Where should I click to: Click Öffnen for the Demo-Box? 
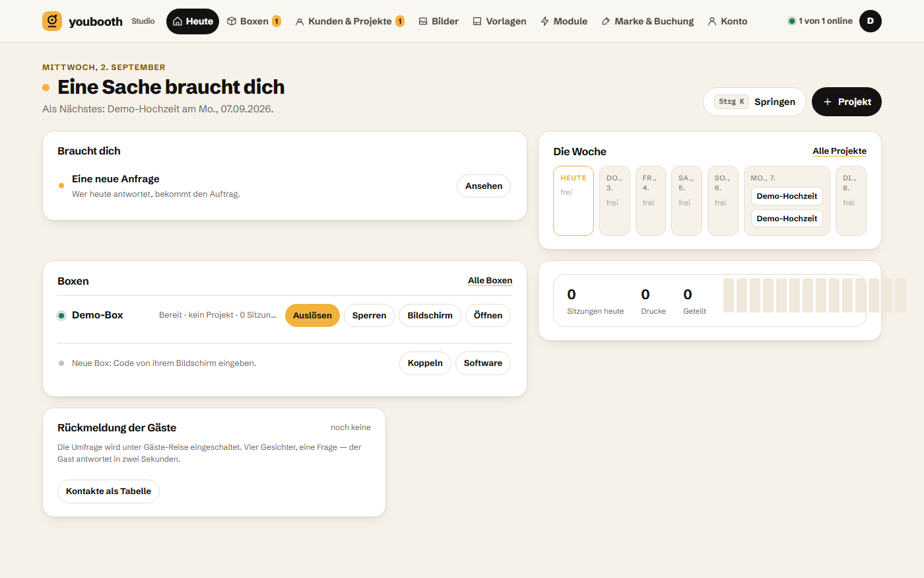click(x=488, y=316)
